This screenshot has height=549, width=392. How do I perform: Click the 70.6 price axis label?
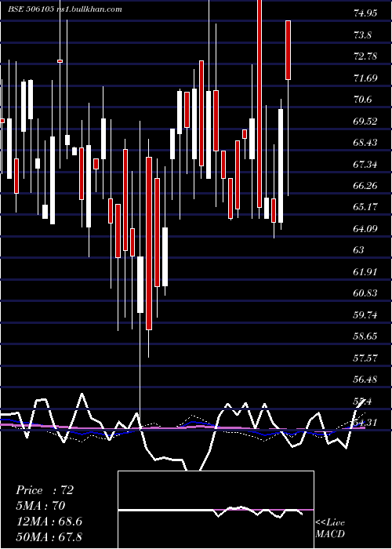coord(363,100)
